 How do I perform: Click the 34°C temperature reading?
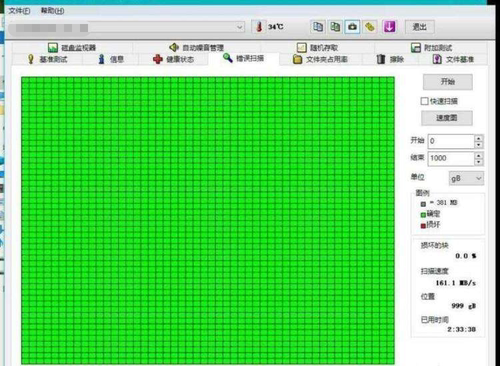[276, 27]
